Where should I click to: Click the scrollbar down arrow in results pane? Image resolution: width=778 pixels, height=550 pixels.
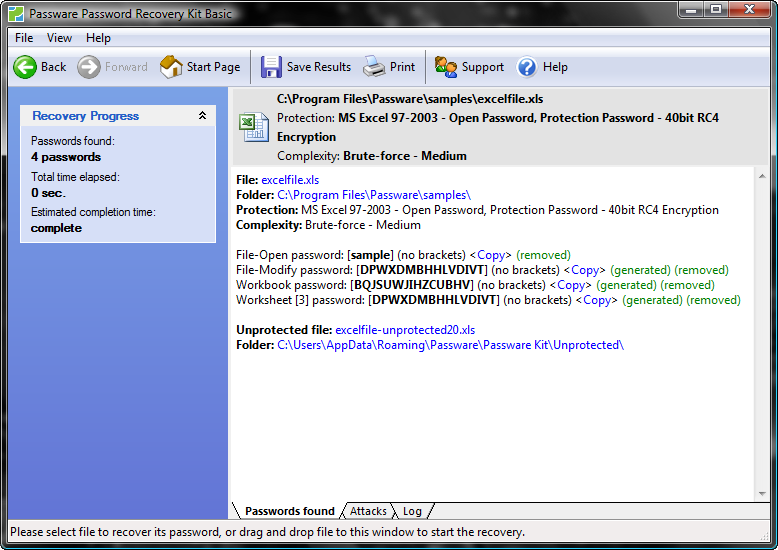[763, 494]
